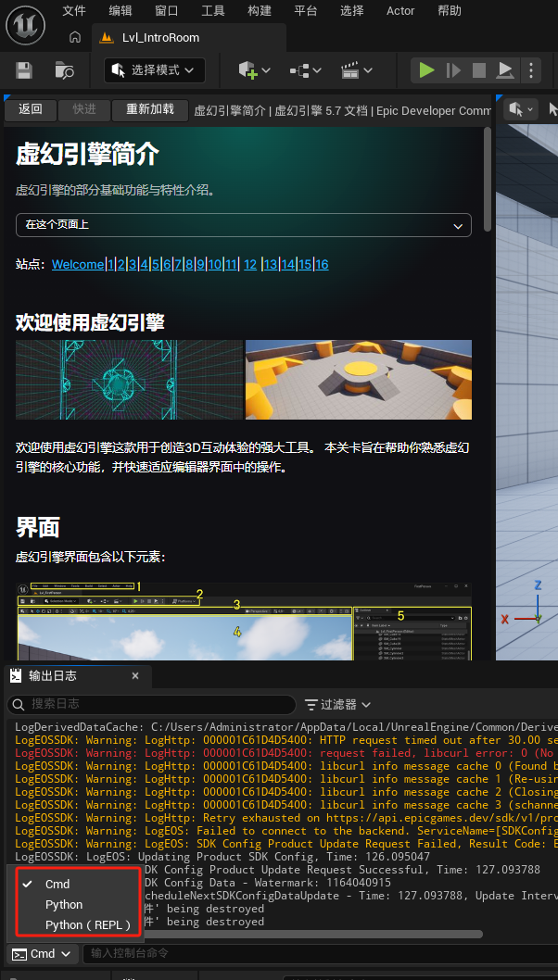The height and width of the screenshot is (980, 558).
Task: Open the cinematics clapperboard icon
Action: (x=350, y=70)
